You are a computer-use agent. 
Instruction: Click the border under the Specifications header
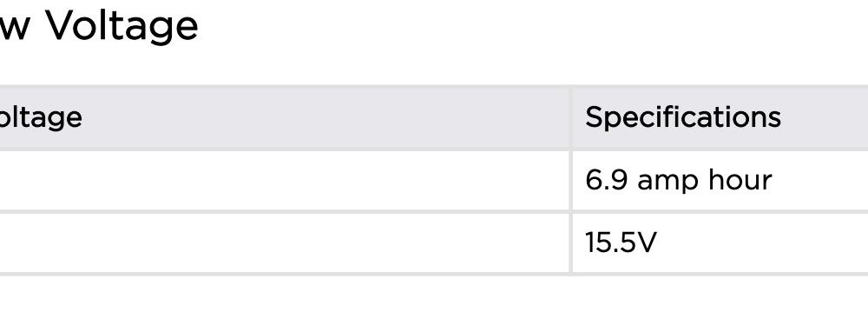720,149
